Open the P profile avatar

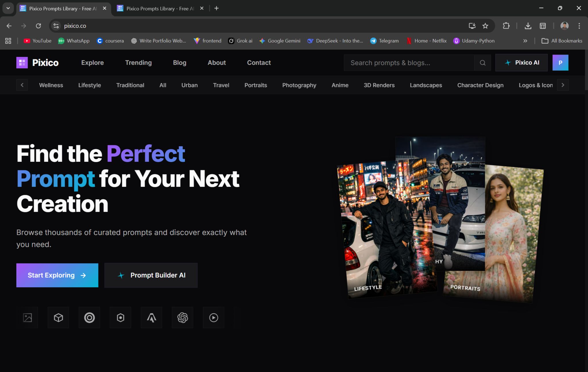560,63
